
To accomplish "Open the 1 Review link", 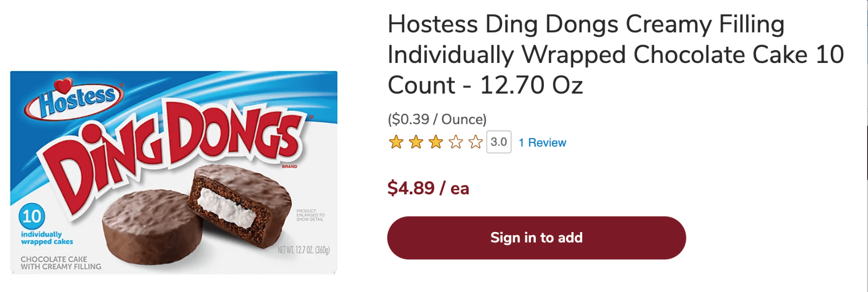I will (x=542, y=142).
